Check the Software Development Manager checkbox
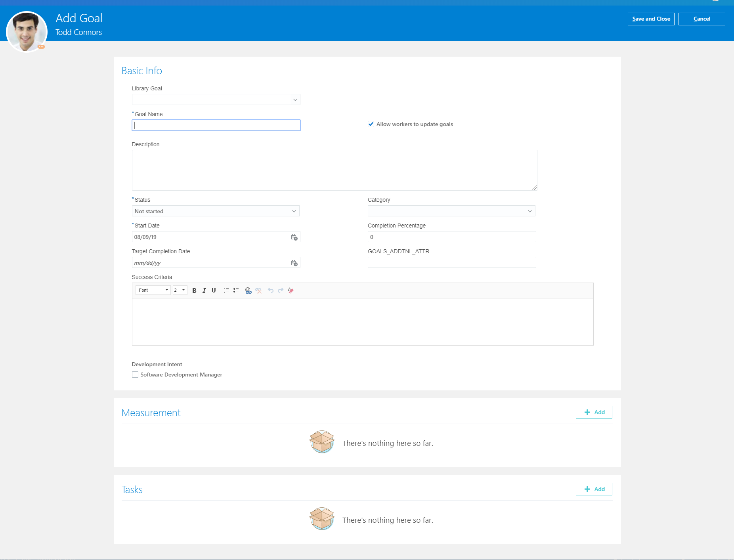Viewport: 734px width, 560px height. coord(135,374)
